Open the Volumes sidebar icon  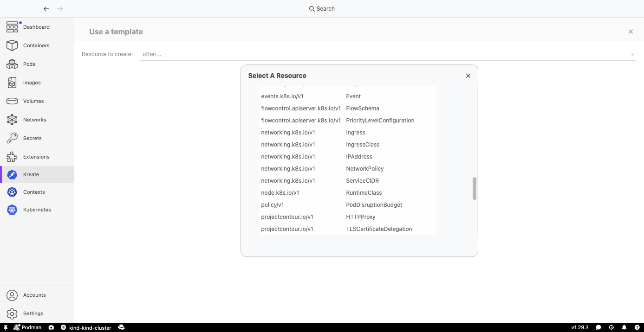pyautogui.click(x=12, y=101)
